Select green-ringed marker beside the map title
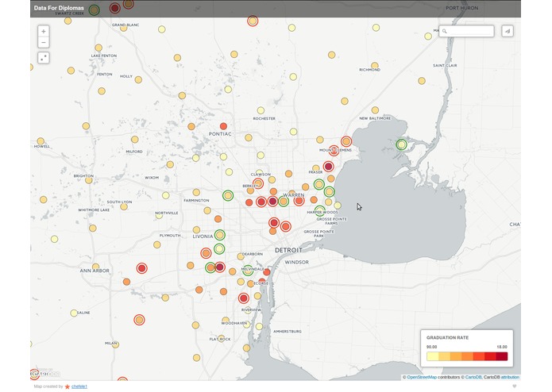552x392 pixels. click(94, 10)
